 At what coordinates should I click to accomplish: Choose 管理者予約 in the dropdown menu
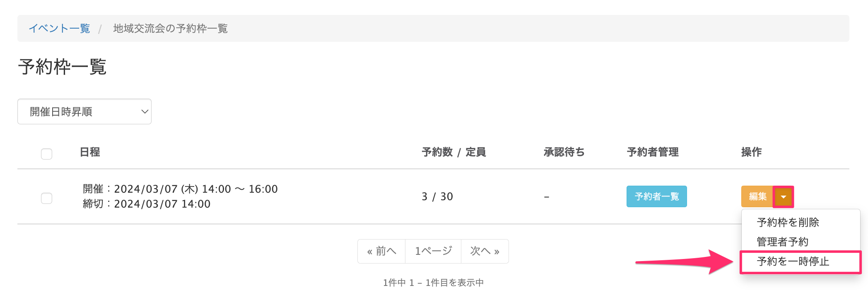[782, 242]
